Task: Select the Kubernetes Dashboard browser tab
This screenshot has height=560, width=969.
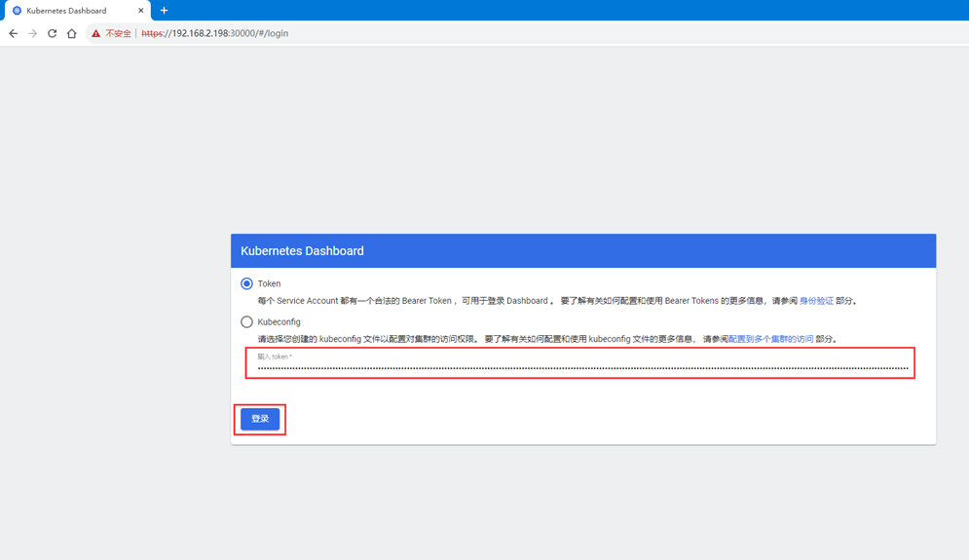Action: click(78, 11)
